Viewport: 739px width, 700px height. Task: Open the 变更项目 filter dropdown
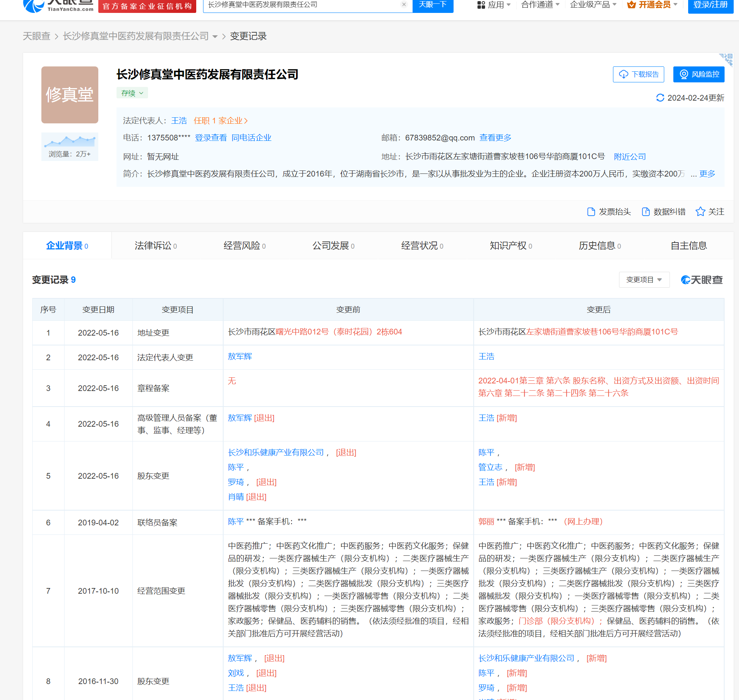644,279
